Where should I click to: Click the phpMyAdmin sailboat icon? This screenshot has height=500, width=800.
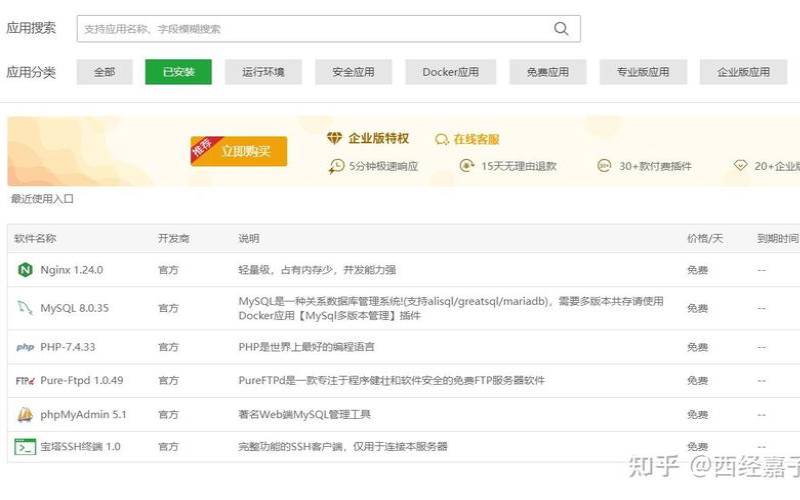25,415
